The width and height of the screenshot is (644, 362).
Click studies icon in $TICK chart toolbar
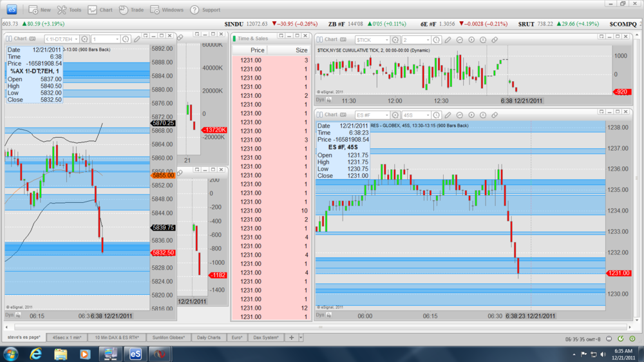click(x=460, y=40)
